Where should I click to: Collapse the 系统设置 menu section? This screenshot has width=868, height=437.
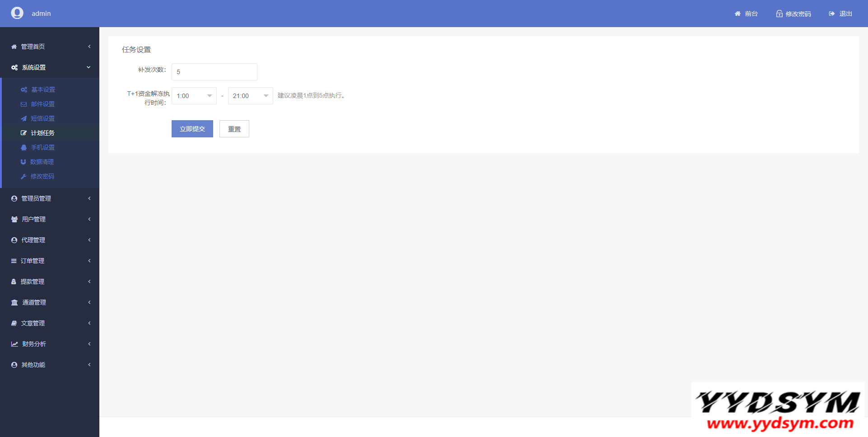50,67
